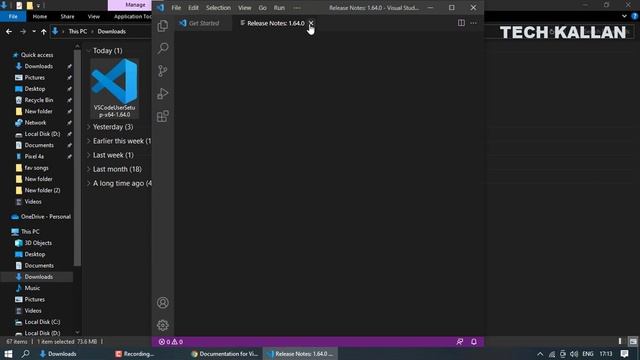Open the Selection menu
Image resolution: width=640 pixels, height=360 pixels.
[x=218, y=8]
